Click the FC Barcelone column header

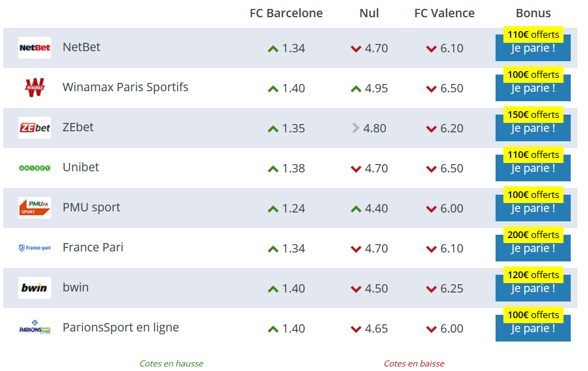click(286, 13)
